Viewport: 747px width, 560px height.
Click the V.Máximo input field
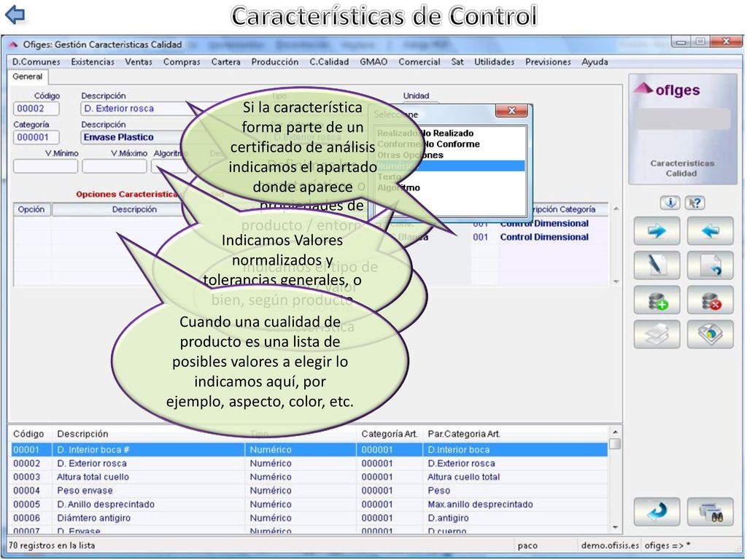(115, 166)
